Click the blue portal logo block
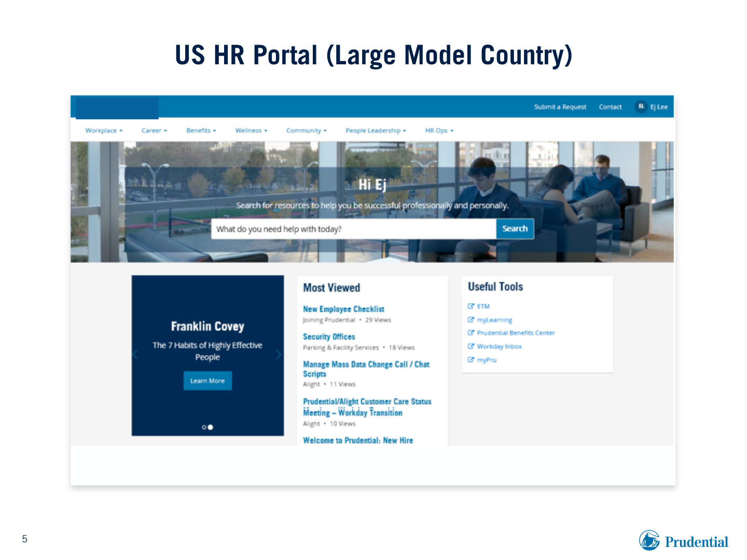The image size is (747, 560). tap(117, 108)
